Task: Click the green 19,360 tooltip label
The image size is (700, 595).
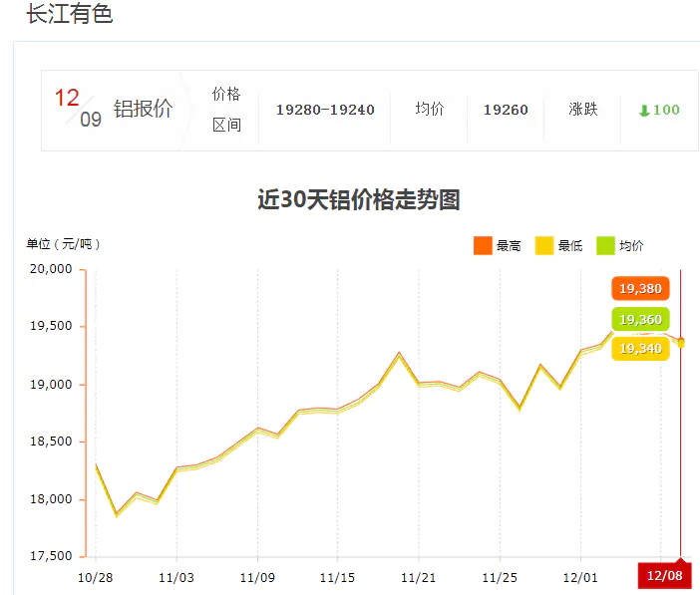Action: (x=639, y=319)
